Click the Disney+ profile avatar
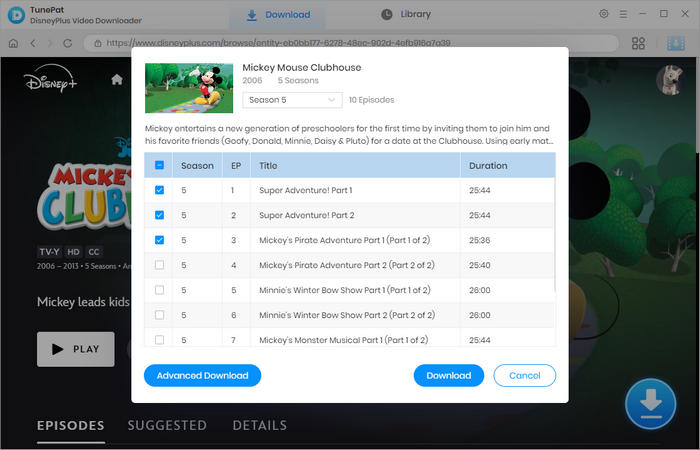 click(x=667, y=80)
